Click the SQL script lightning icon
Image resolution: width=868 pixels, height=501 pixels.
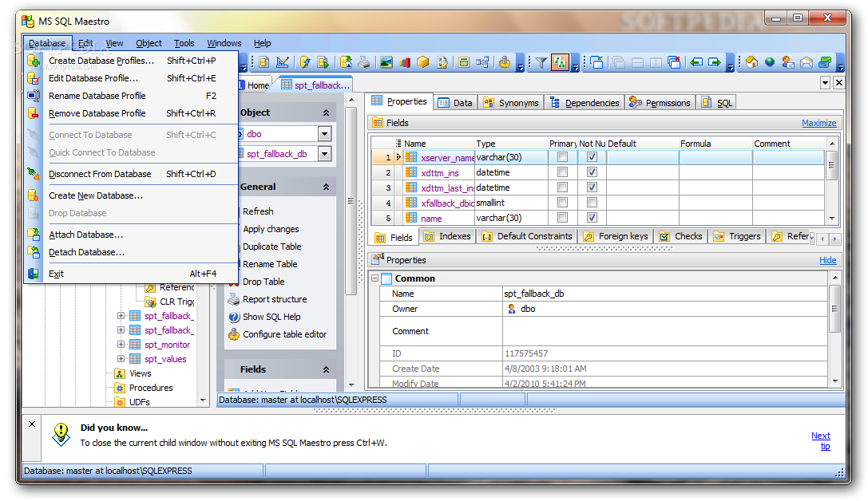point(305,62)
